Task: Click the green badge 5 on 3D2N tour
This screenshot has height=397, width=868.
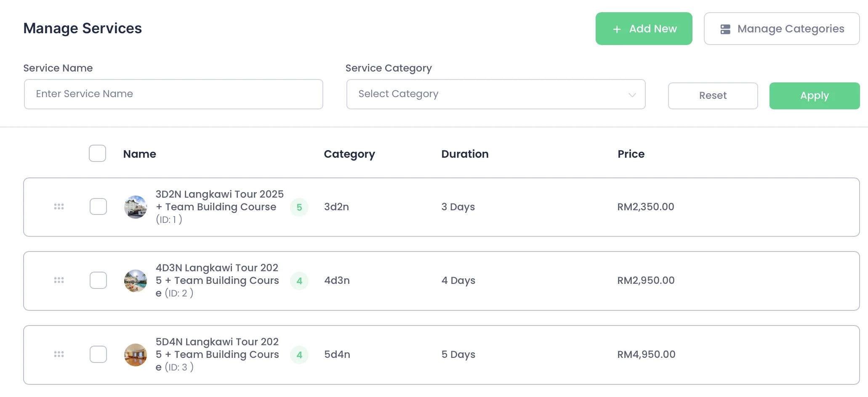Action: click(x=299, y=207)
